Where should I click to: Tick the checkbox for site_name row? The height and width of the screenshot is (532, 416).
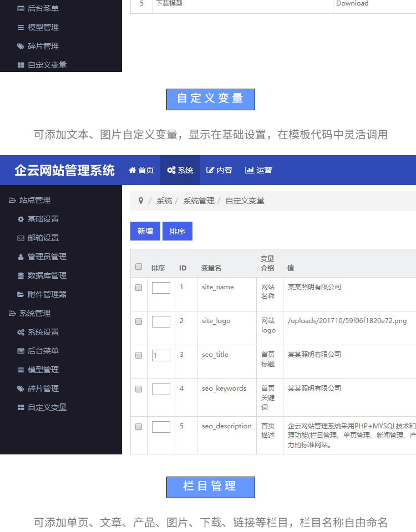click(139, 288)
